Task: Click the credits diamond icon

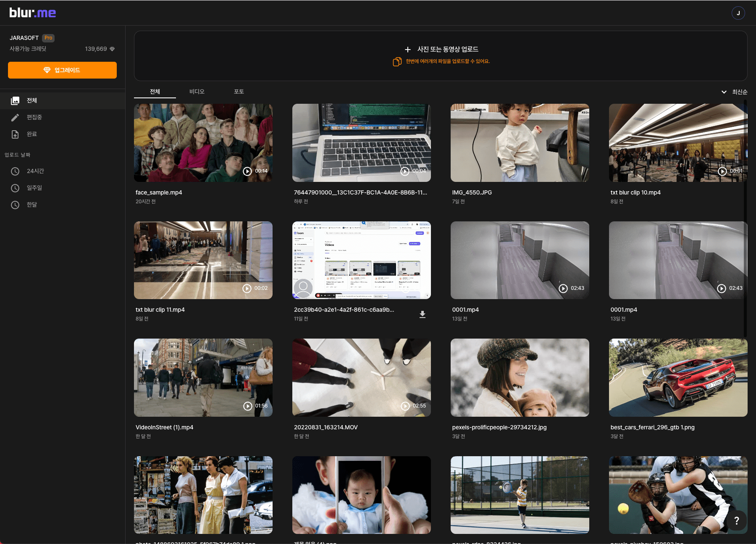Action: 112,49
